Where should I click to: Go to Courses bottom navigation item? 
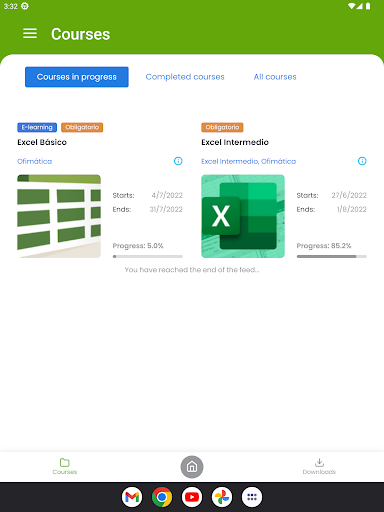click(x=65, y=467)
